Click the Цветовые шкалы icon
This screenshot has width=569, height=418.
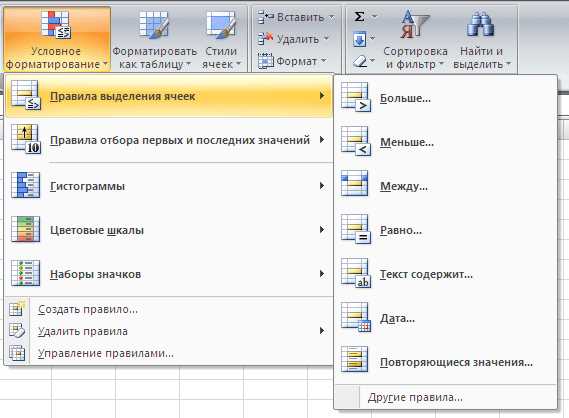point(25,229)
